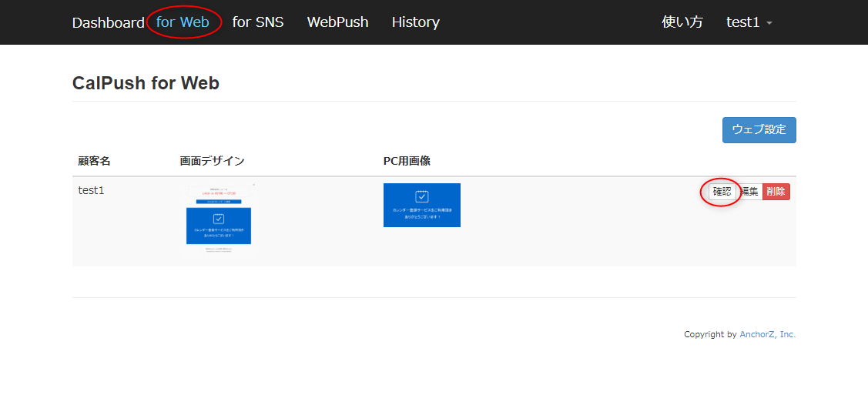
Task: Select the for Web navigation item
Action: 183,22
